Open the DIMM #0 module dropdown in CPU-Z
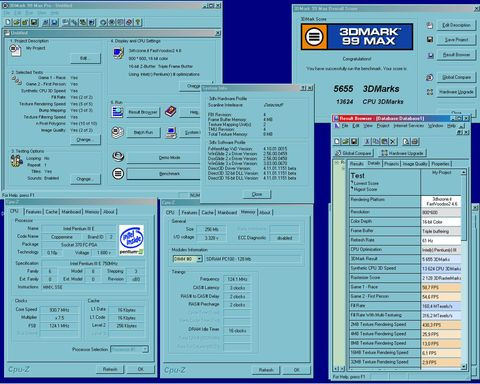The height and width of the screenshot is (384, 480). point(199,259)
